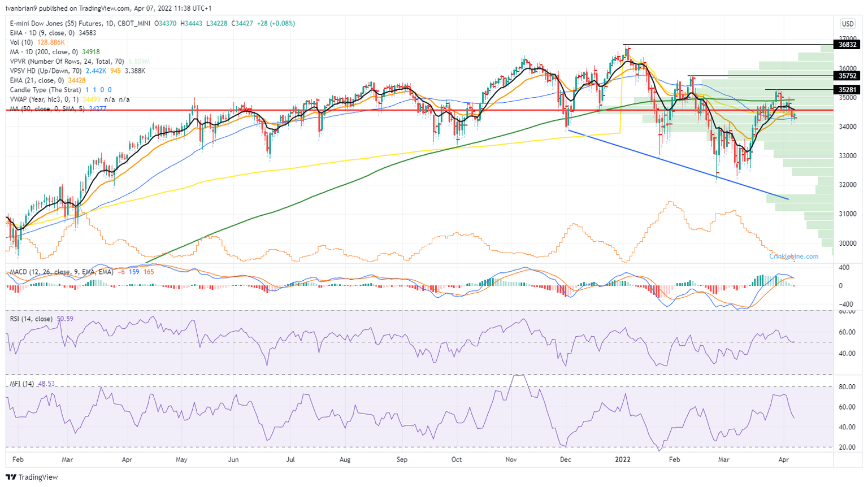Toggle the EMA 1D (9) indicator in legend
Viewport: 868px width, 487px height.
tap(34, 33)
